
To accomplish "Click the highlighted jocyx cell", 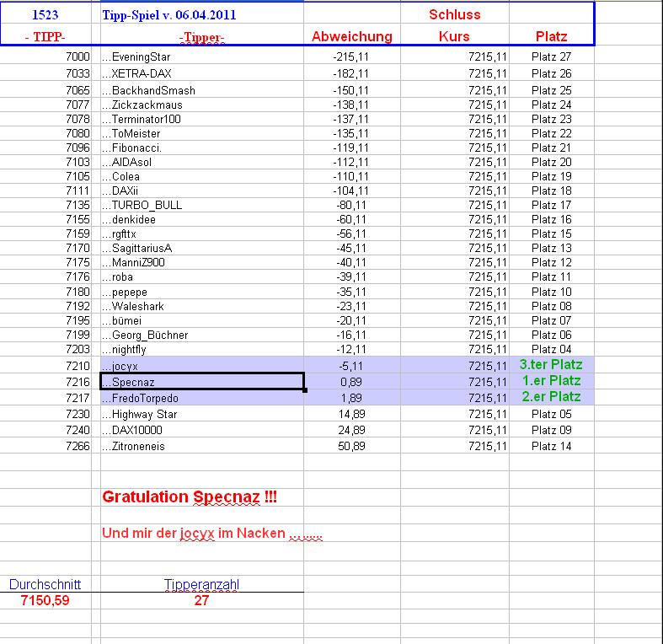I will 201,365.
